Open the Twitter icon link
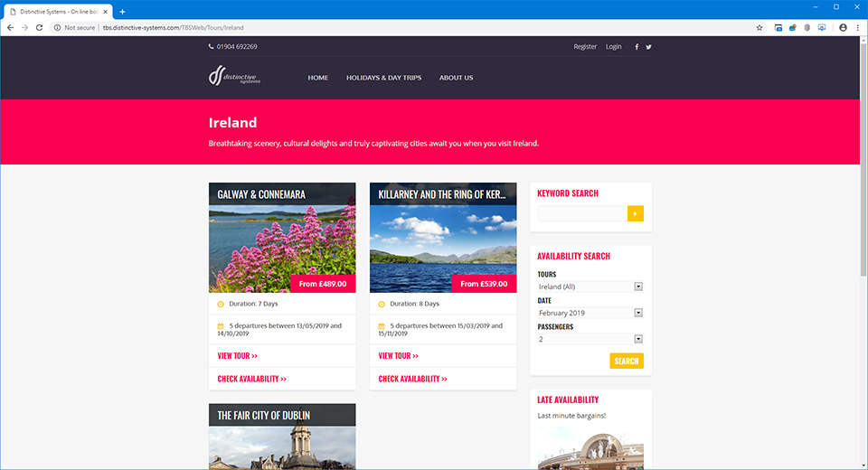This screenshot has height=470, width=868. pos(649,47)
